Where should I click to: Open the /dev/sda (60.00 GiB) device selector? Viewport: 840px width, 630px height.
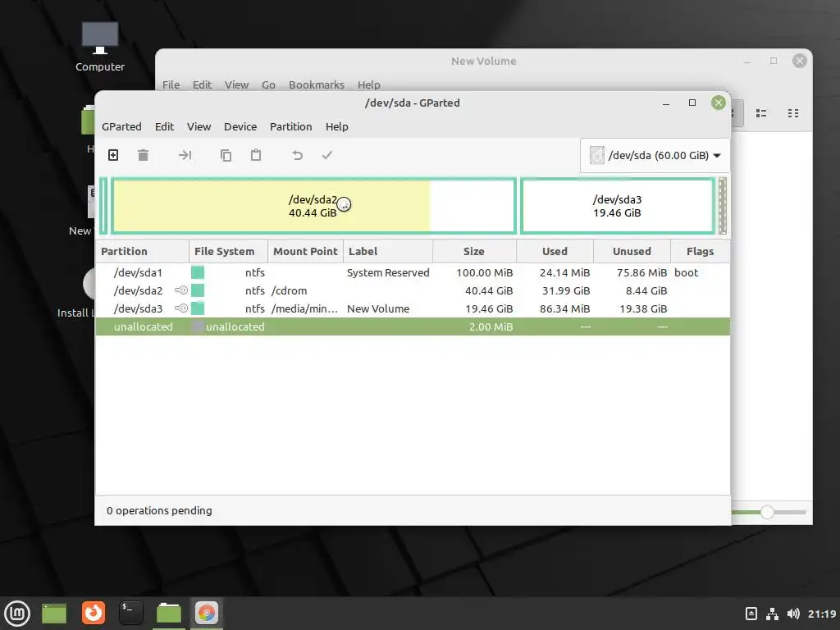(x=655, y=155)
